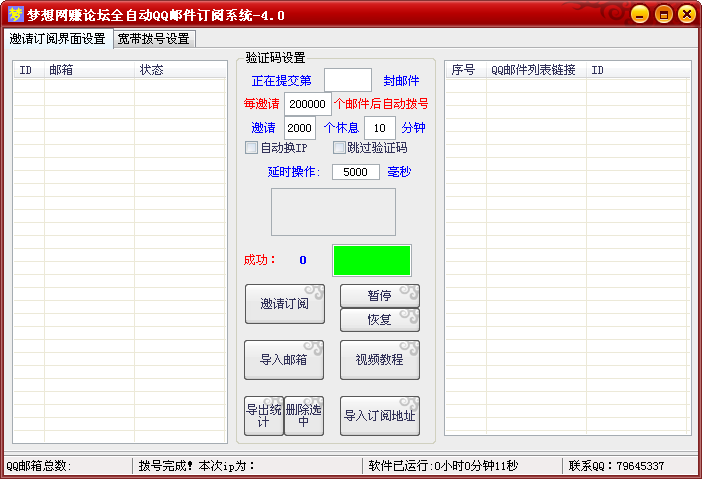The image size is (702, 479).
Task: Click the 导出统计 button
Action: click(264, 416)
